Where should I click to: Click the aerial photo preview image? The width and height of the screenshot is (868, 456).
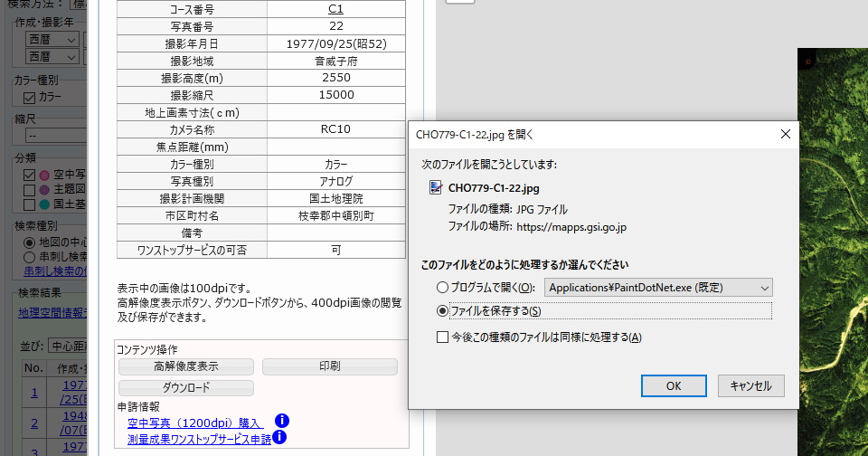(x=833, y=252)
